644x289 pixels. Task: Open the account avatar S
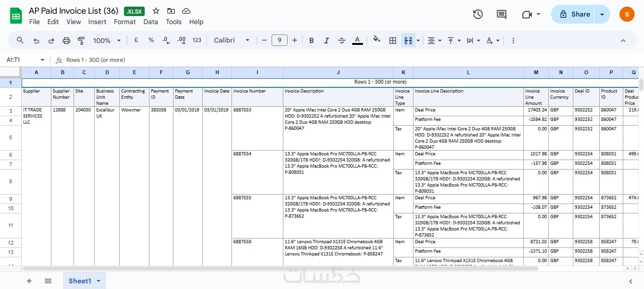point(627,14)
